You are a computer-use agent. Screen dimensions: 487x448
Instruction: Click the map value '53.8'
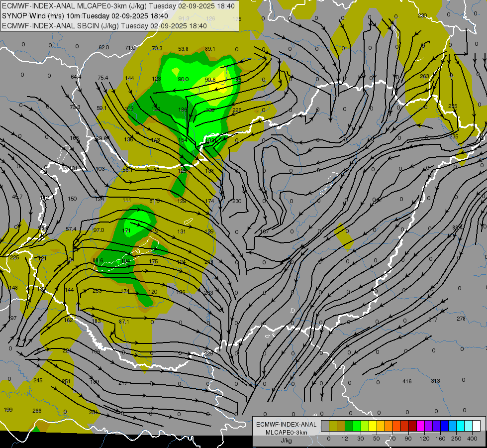tap(183, 49)
